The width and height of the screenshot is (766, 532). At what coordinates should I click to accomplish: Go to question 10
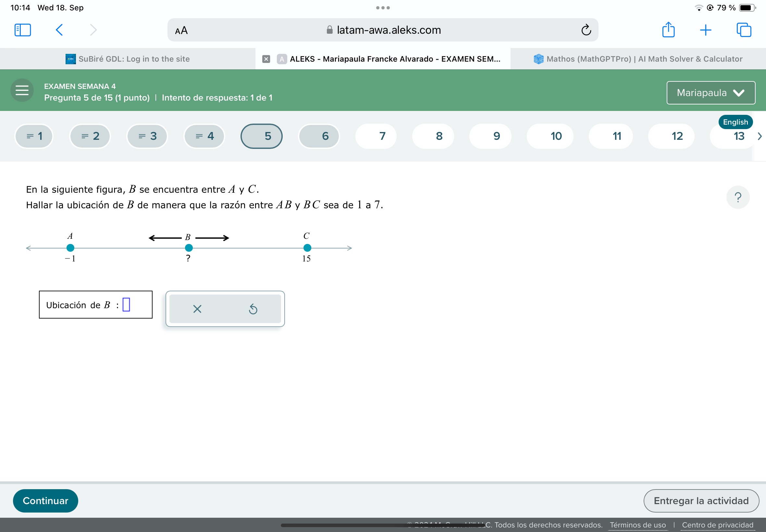[550, 136]
